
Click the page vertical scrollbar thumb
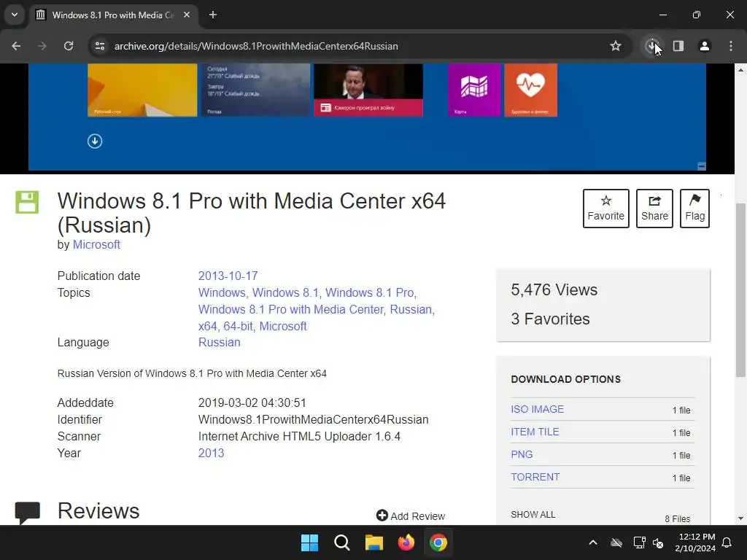click(740, 290)
